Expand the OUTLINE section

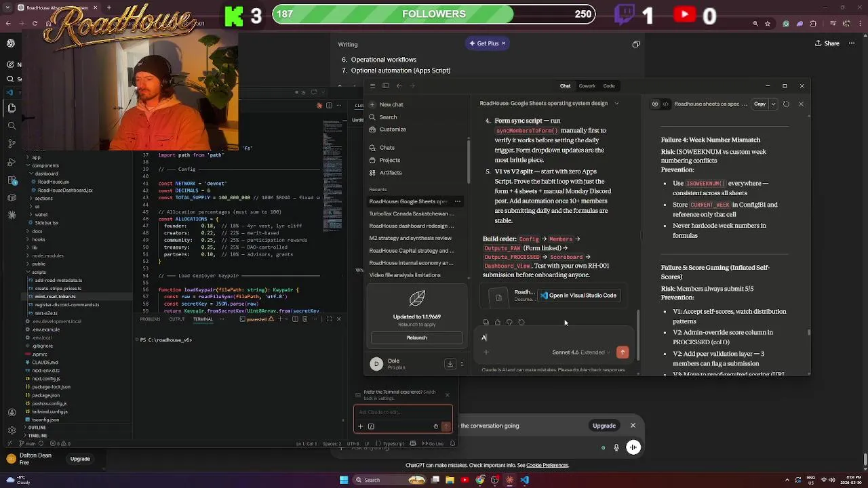coord(37,428)
